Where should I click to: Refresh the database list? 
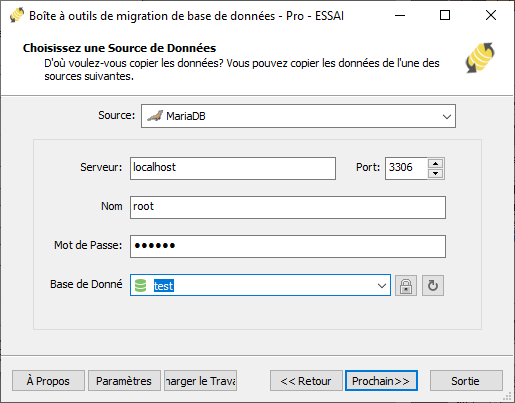coord(433,286)
